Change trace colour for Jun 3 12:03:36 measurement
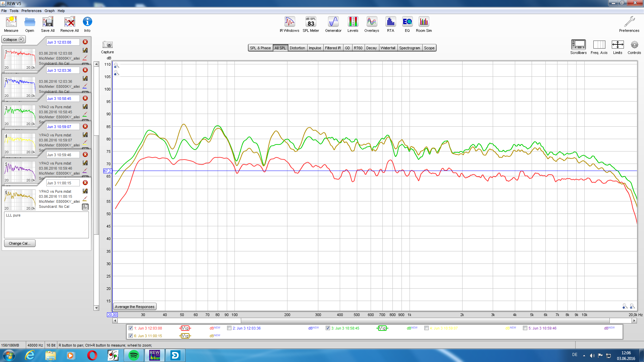This screenshot has width=644, height=362. (85, 86)
